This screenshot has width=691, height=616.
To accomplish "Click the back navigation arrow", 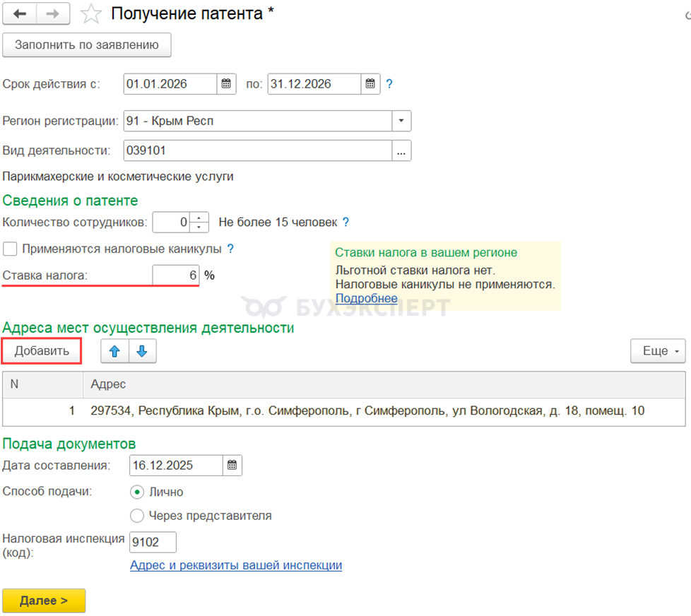I will (20, 13).
